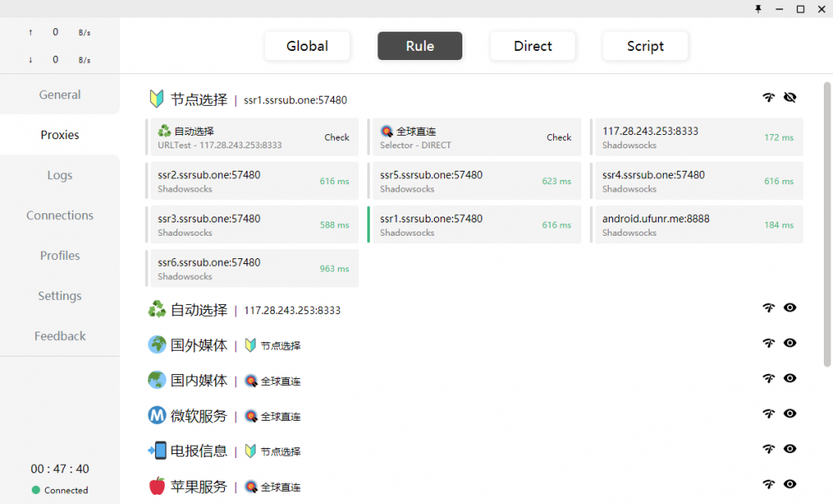Screen dimensions: 833x504
Task: Expand the 国内媒体 proxy group
Action: click(198, 381)
